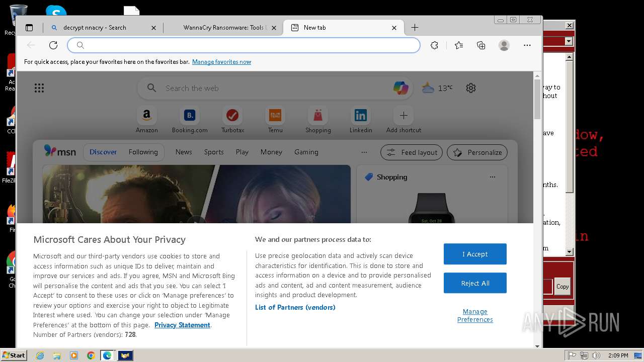Open the apps grid launcher icon
644x362 pixels.
click(39, 88)
